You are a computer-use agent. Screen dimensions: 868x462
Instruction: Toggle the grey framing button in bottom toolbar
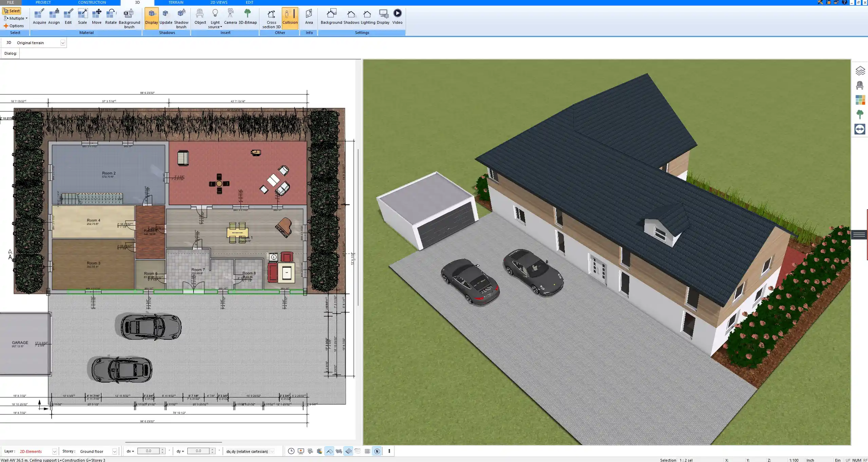pyautogui.click(x=339, y=451)
